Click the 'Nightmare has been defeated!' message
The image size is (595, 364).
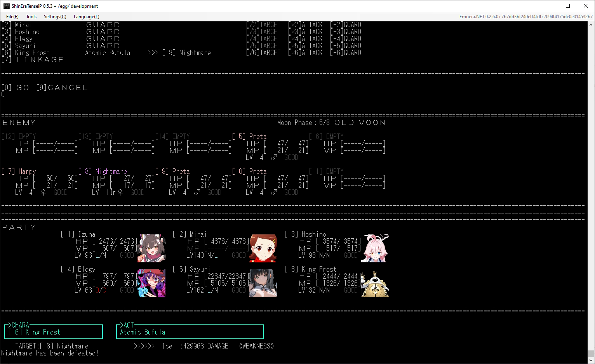click(50, 353)
